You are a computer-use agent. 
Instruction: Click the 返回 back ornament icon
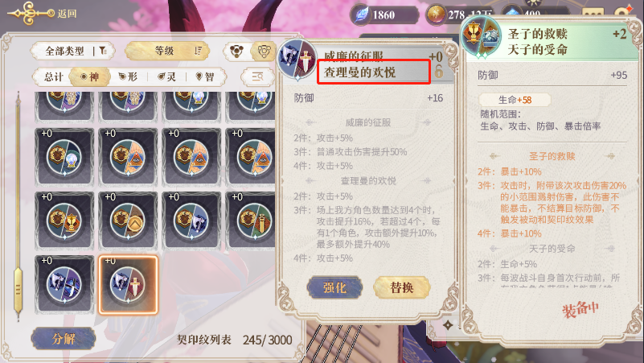[30, 14]
